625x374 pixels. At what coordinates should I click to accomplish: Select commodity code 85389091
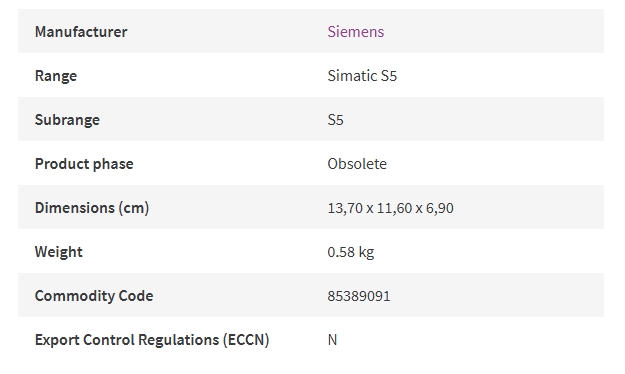359,296
